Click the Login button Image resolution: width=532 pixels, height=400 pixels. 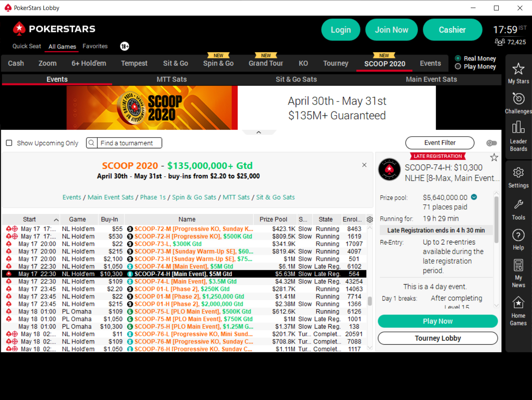tap(341, 30)
